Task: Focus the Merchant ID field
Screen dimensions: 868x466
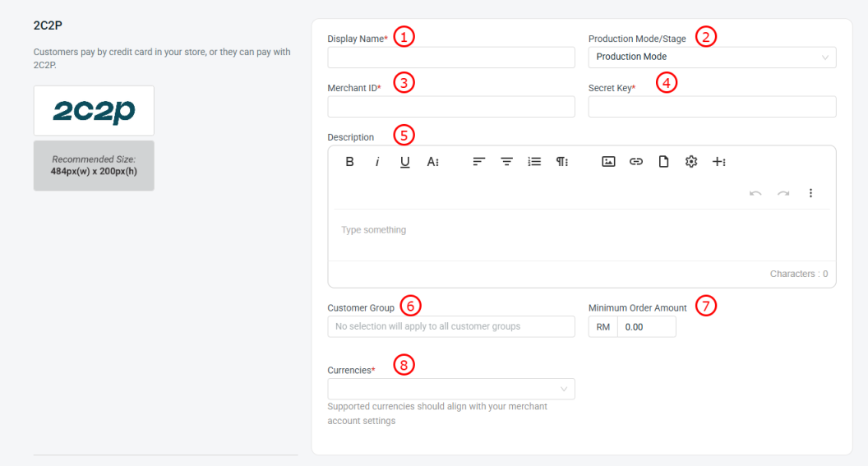Action: (450, 107)
